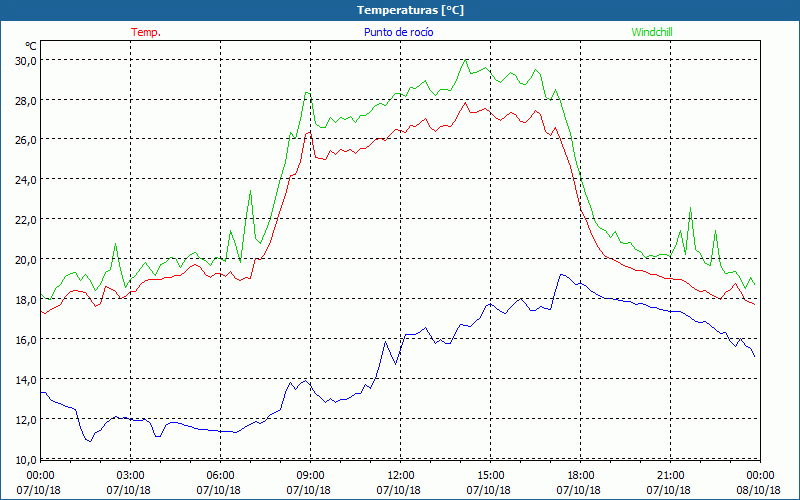Click the 22,0 y-axis value
The image size is (800, 500).
[26, 219]
